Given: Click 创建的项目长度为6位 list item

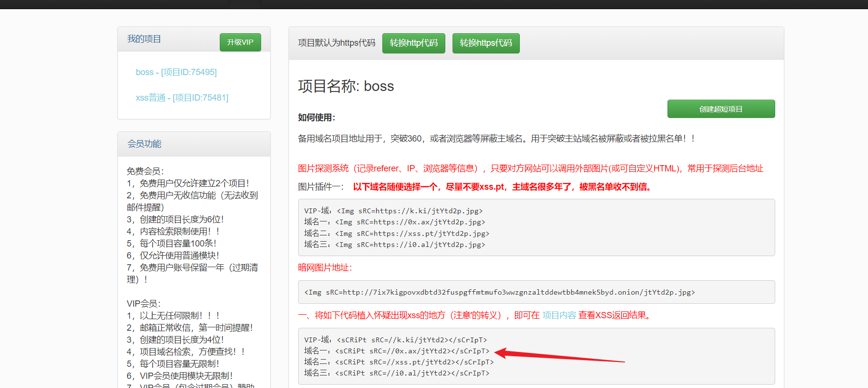Looking at the screenshot, I should (x=176, y=220).
